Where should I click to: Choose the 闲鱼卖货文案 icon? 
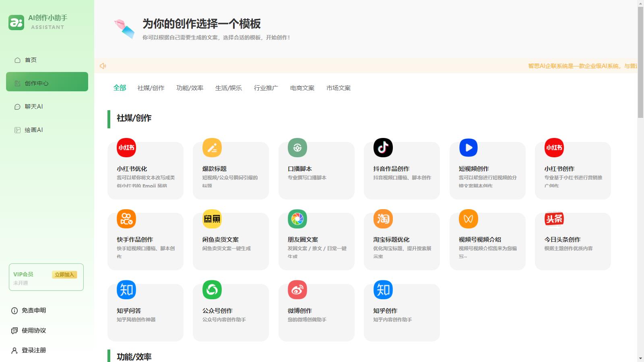[x=212, y=219]
